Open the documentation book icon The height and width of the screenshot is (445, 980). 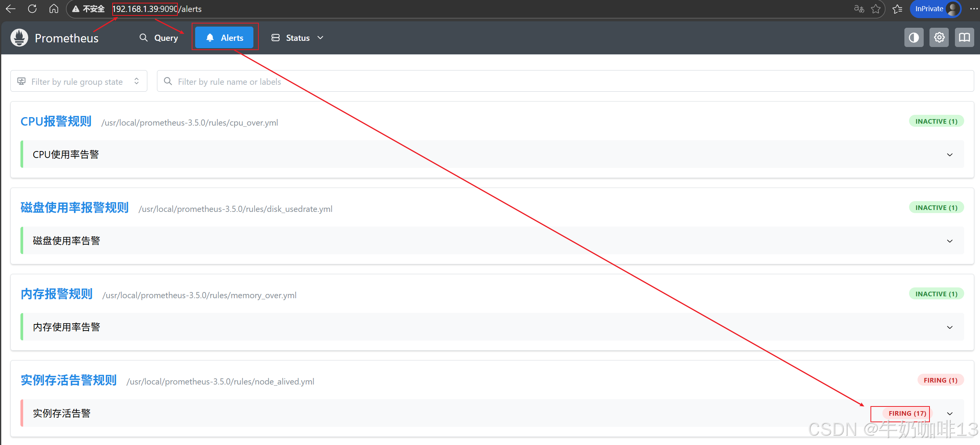pos(964,38)
